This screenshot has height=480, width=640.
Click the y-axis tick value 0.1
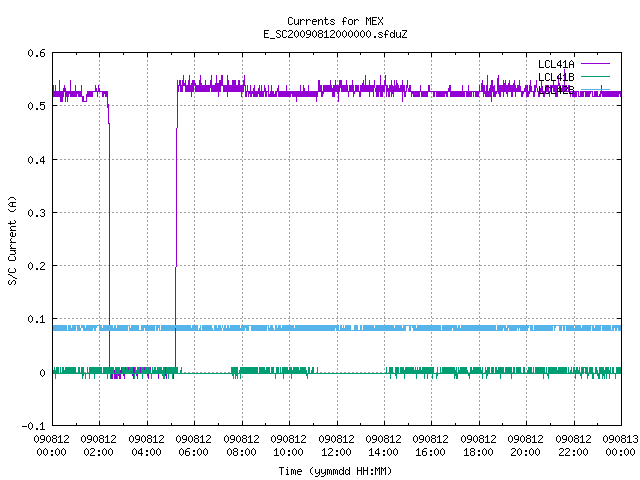pos(36,319)
